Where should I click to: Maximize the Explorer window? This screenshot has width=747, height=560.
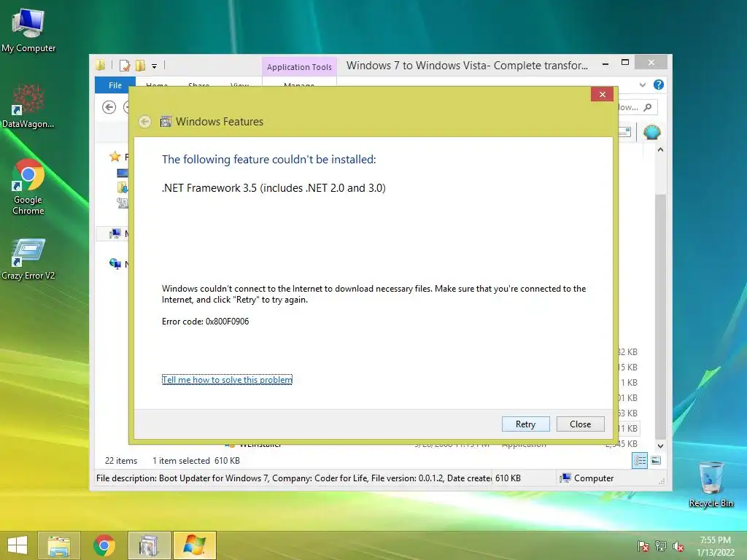tap(625, 63)
